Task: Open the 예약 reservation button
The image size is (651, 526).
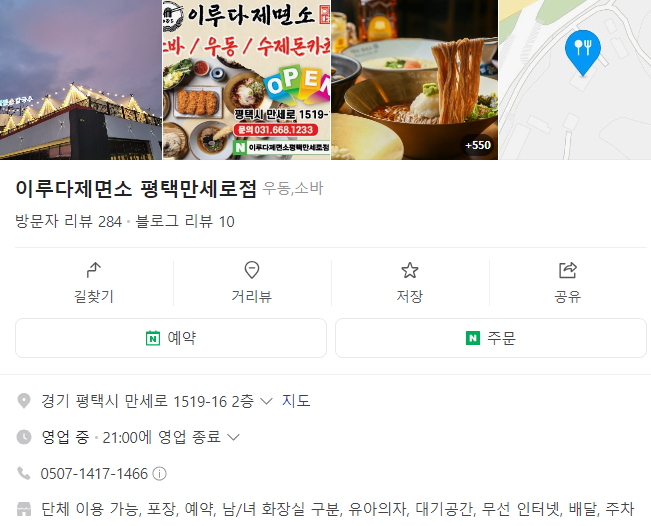Action: 171,338
